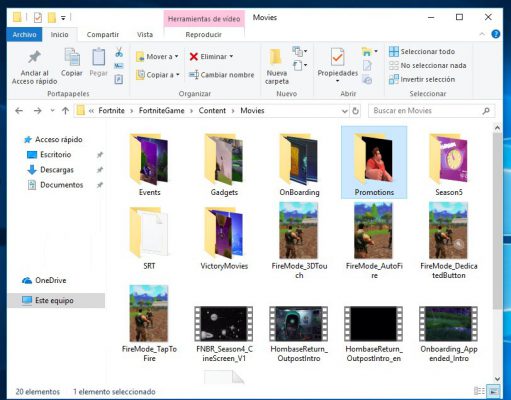Click the Propiedades checkmark icon
This screenshot has width=511, height=400.
(337, 57)
